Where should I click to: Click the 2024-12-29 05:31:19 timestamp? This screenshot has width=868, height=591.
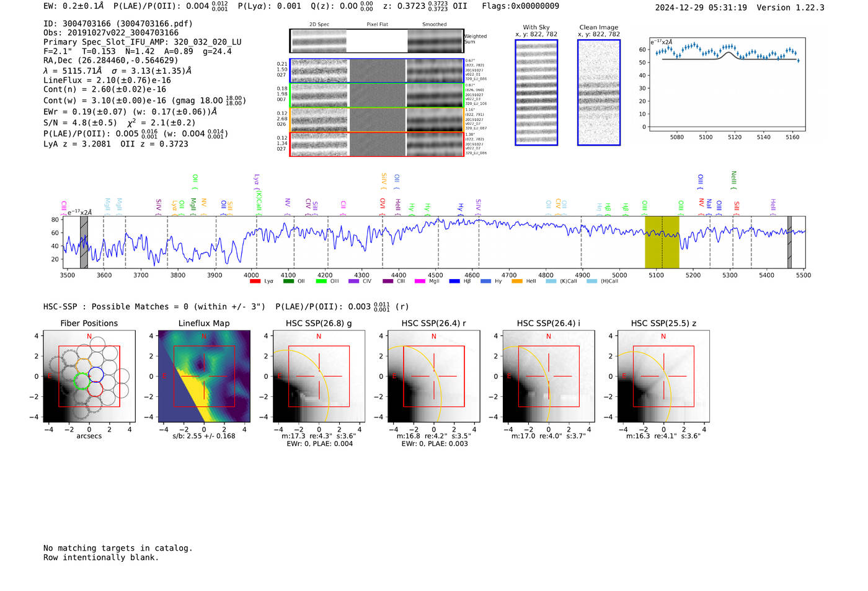pyautogui.click(x=701, y=7)
